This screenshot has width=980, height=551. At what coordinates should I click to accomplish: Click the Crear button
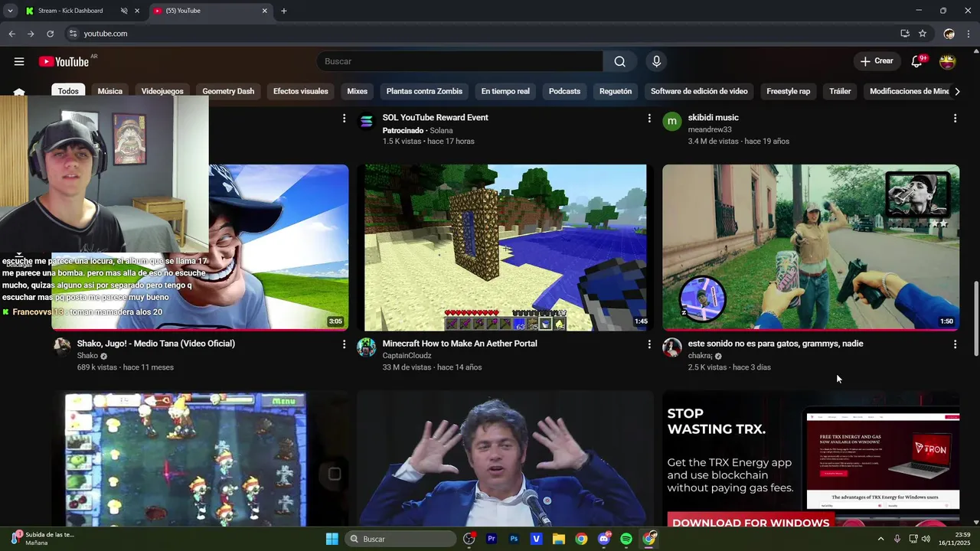pyautogui.click(x=877, y=61)
